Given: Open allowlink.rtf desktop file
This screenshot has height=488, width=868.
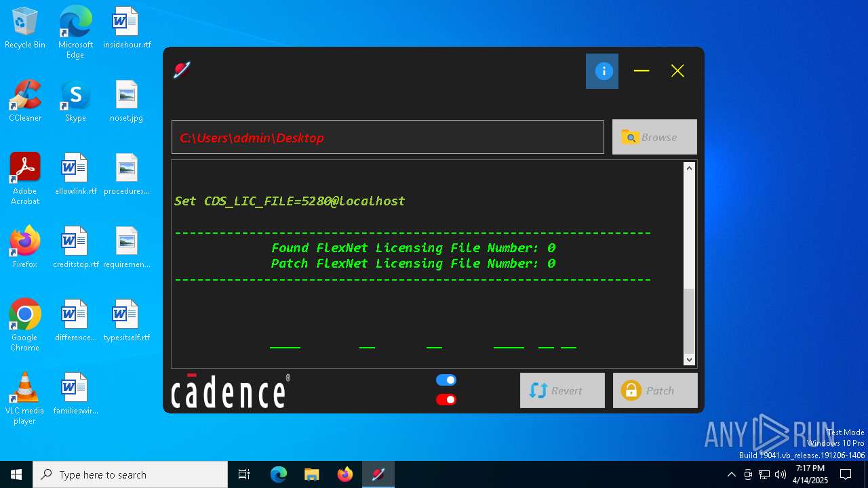Looking at the screenshot, I should click(x=75, y=175).
